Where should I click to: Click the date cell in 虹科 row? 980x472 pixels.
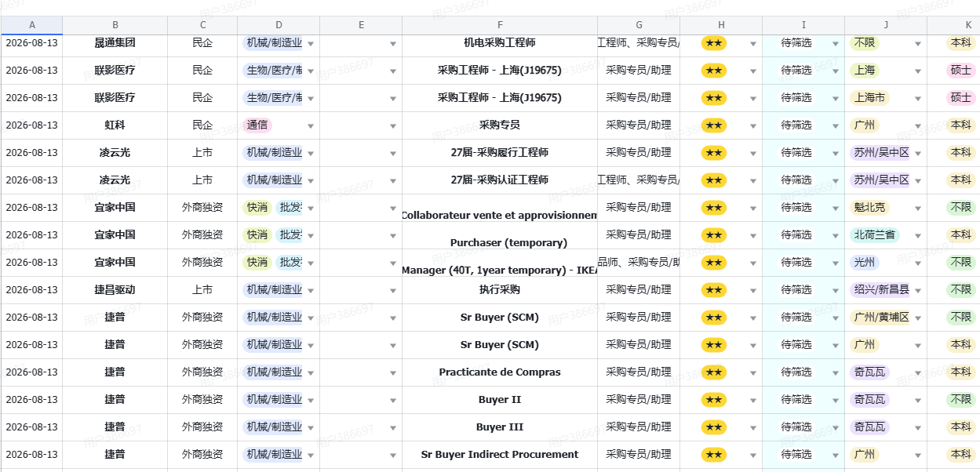(x=31, y=125)
